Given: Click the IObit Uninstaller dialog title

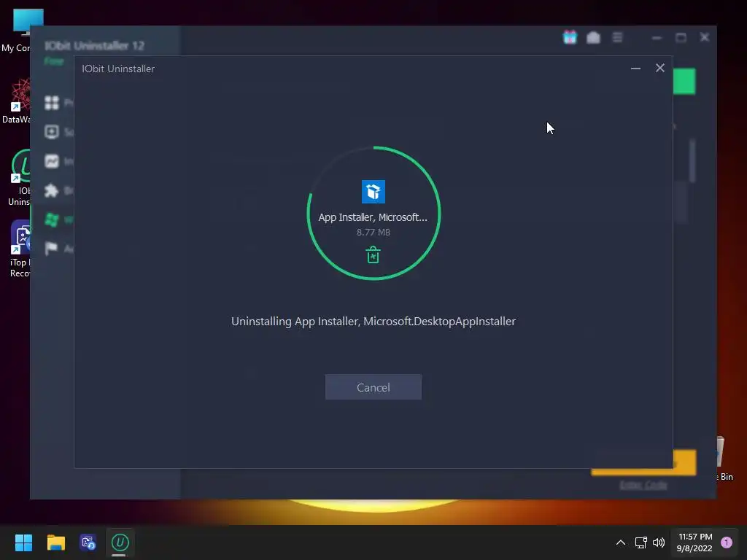Looking at the screenshot, I should point(118,69).
